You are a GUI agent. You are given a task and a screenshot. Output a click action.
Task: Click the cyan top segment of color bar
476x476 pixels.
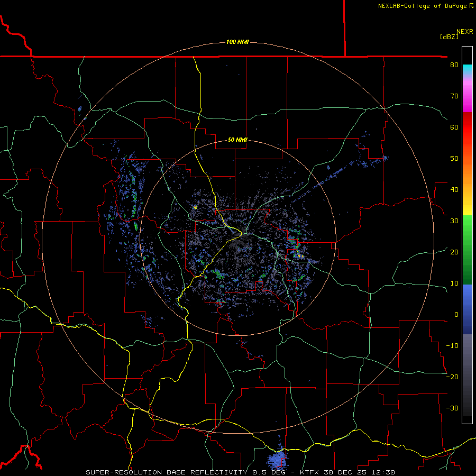(x=467, y=69)
